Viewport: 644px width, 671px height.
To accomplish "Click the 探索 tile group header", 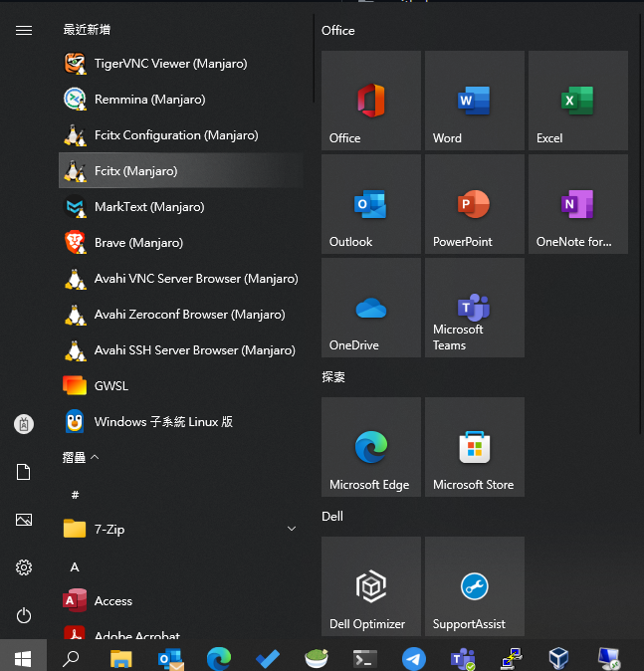I will tap(333, 377).
